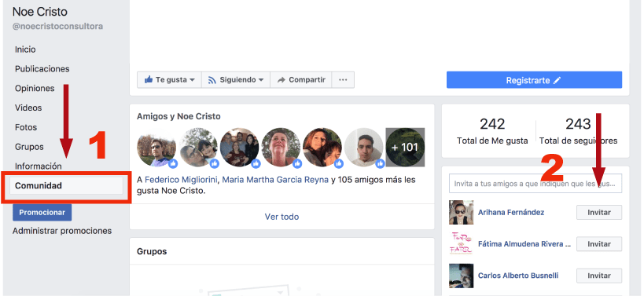Open the three-dots more options menu
The height and width of the screenshot is (296, 644).
click(343, 80)
